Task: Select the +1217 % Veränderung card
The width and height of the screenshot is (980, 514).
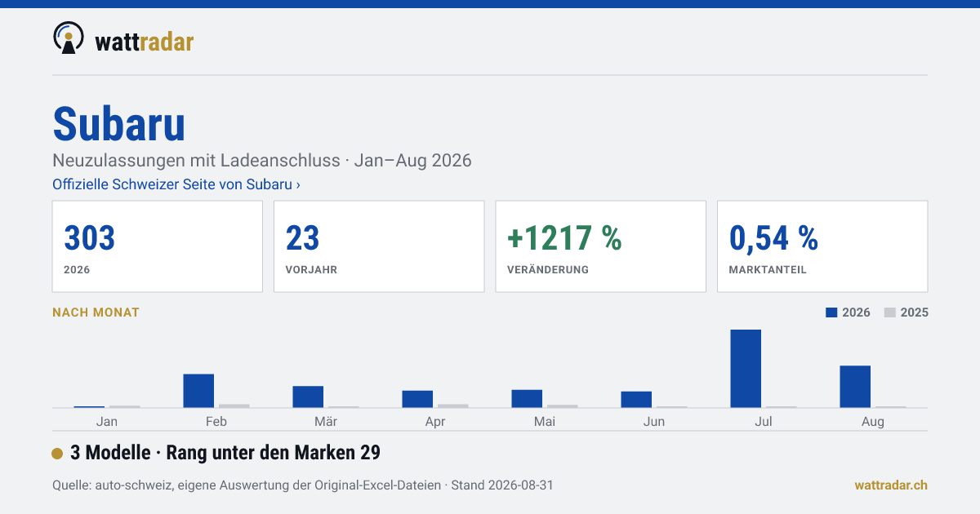Action: pos(601,246)
